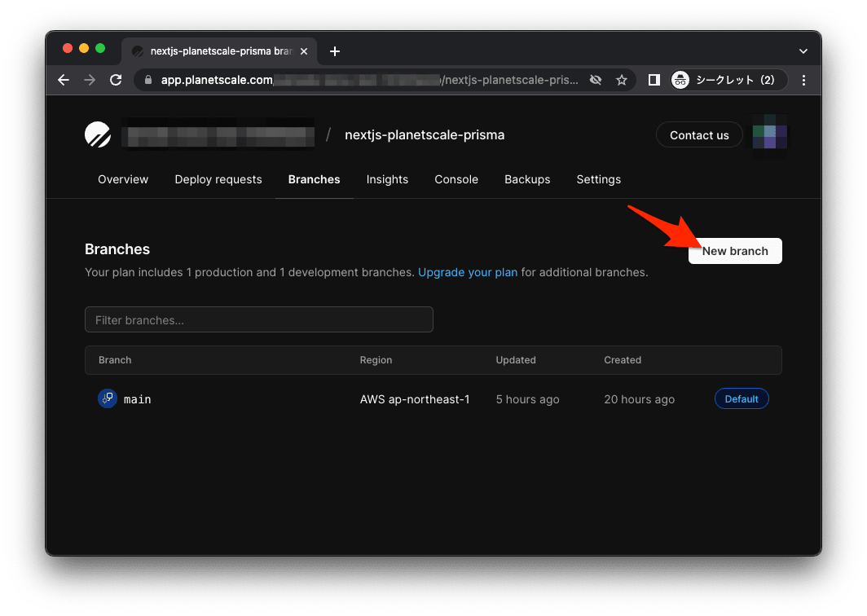Click the lock icon in the address bar
This screenshot has width=867, height=616.
pos(148,80)
